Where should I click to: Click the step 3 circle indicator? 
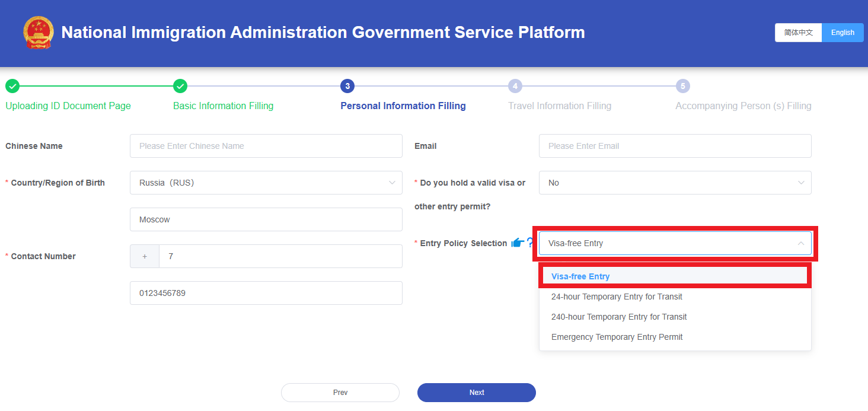click(347, 87)
